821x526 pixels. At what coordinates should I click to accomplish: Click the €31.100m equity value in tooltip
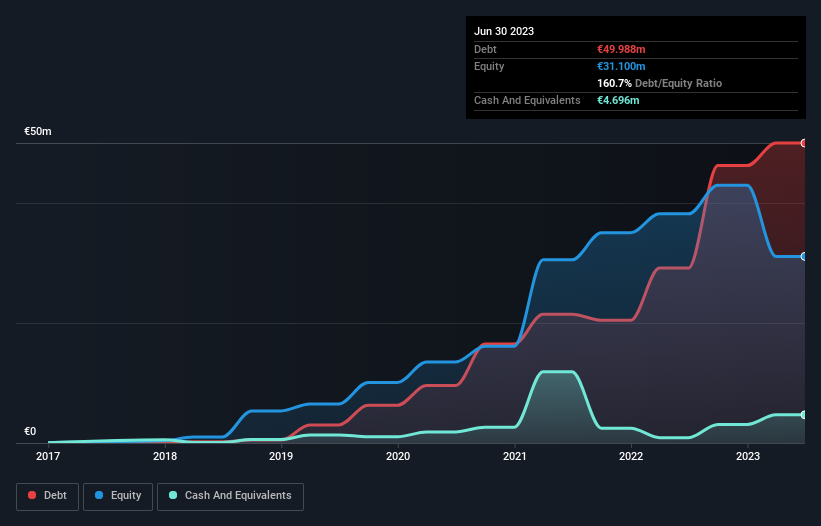click(x=621, y=66)
